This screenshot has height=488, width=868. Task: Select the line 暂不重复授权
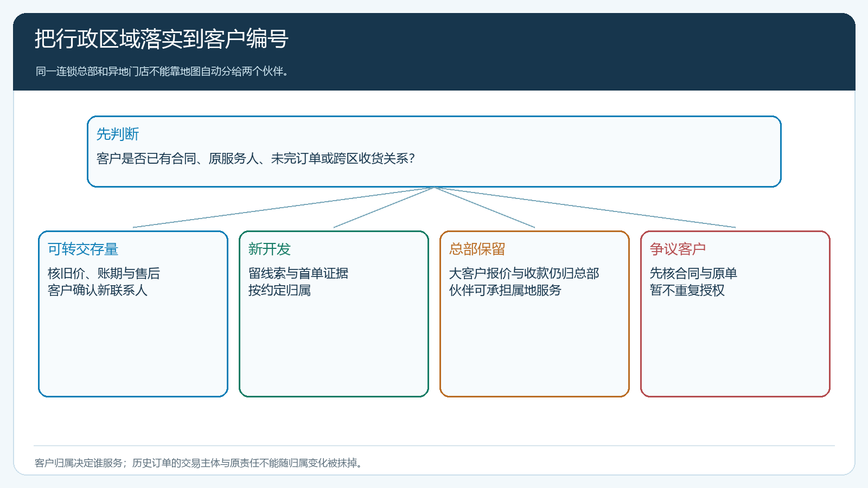click(687, 290)
